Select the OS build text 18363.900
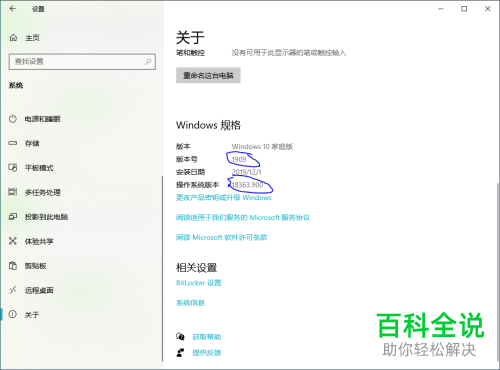 [x=248, y=185]
